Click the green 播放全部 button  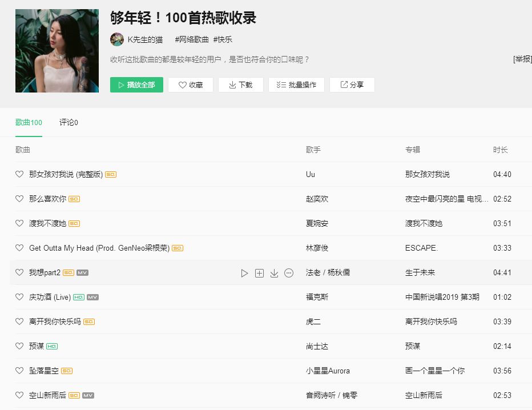(137, 85)
